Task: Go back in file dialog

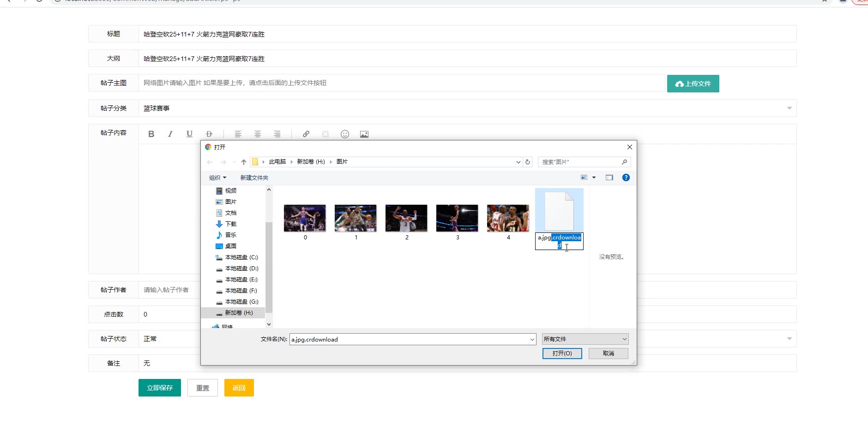Action: 210,162
